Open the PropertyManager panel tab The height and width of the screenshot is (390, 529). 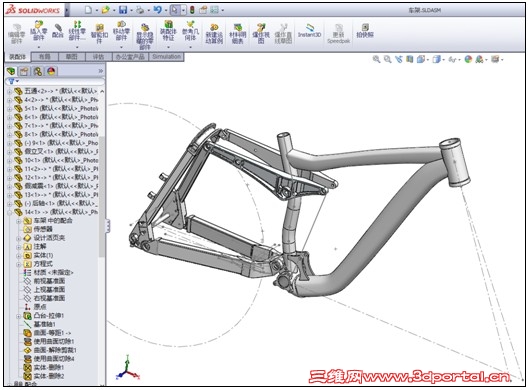(24, 71)
